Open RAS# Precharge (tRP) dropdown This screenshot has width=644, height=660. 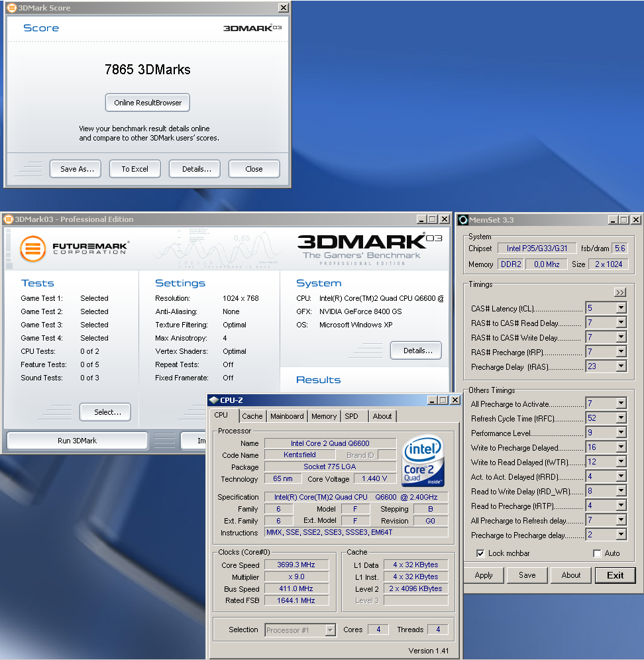[621, 351]
